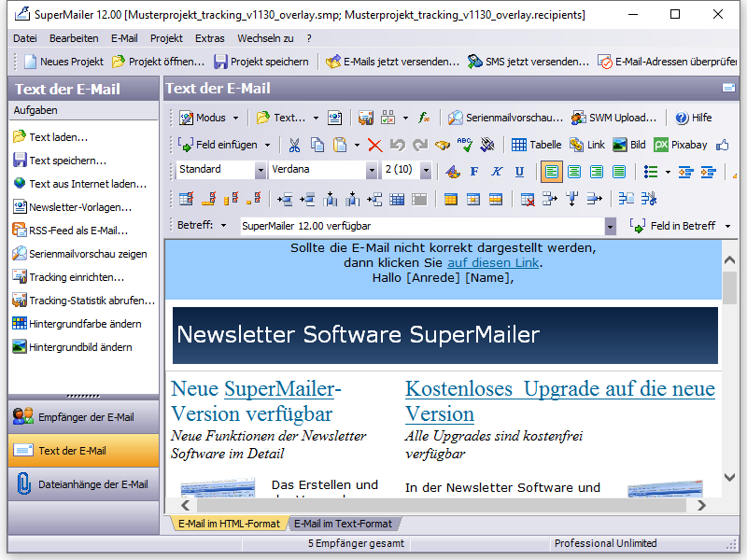Open Find with the binoculars icon

tap(442, 145)
